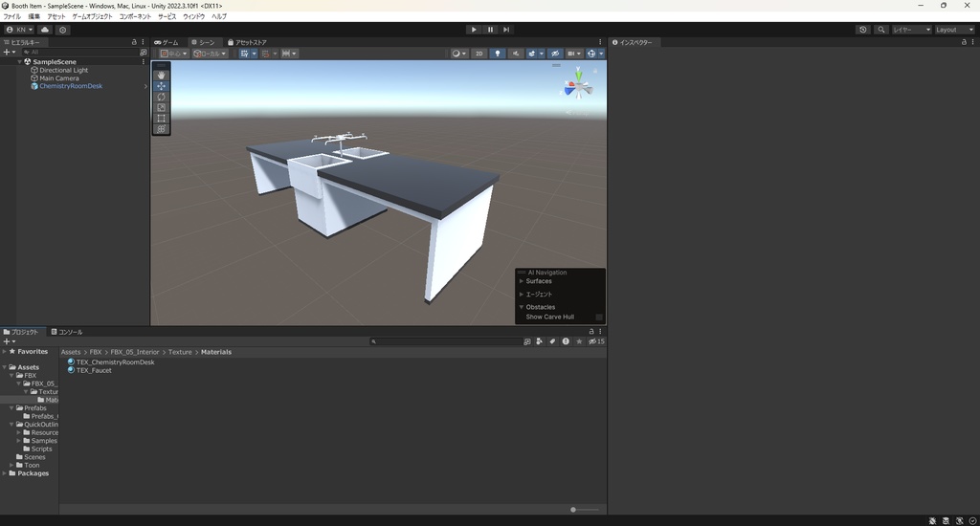Open the ゲームオブジェクト (GameObject) menu
980x526 pixels.
(93, 17)
